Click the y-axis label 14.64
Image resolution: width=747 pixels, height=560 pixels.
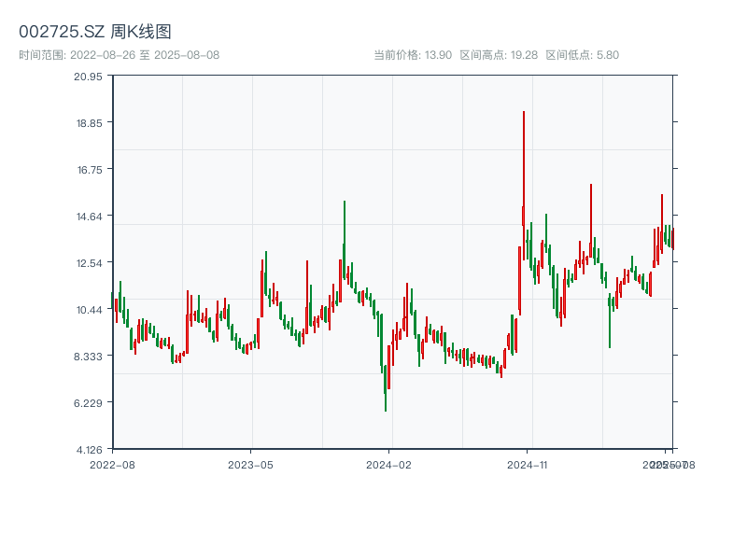click(x=89, y=217)
